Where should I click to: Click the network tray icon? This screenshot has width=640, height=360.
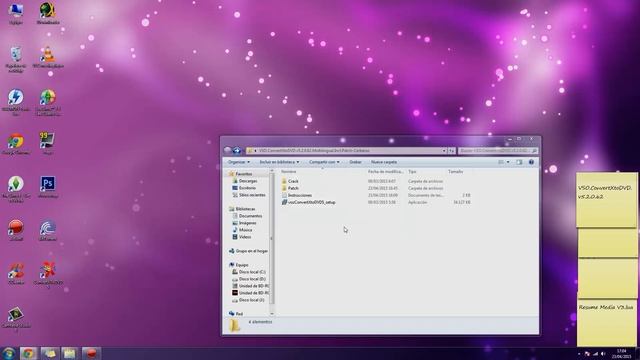point(595,354)
